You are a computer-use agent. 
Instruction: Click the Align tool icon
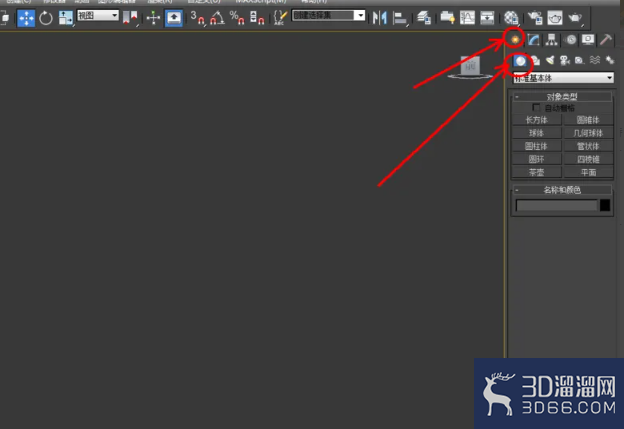(400, 18)
